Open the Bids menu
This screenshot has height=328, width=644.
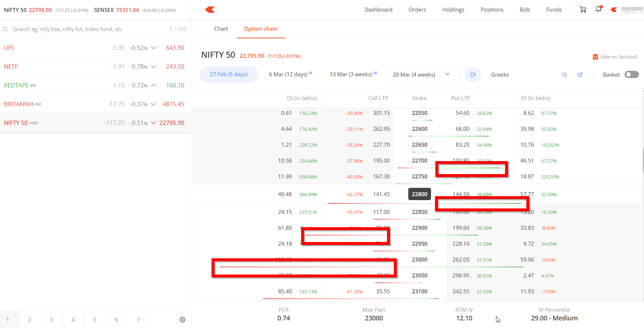point(525,10)
